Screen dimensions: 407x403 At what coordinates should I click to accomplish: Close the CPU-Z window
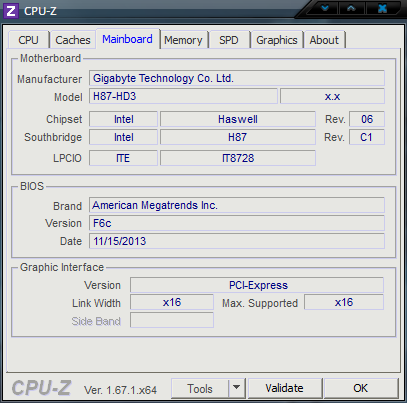(x=382, y=8)
